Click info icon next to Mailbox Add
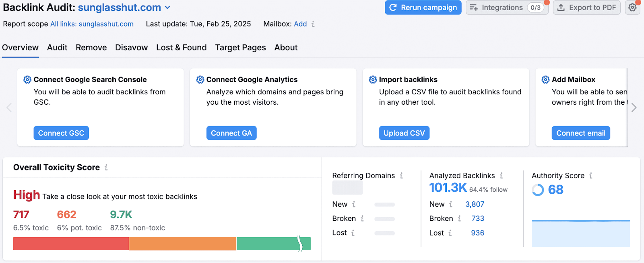This screenshot has height=263, width=644. pyautogui.click(x=313, y=24)
